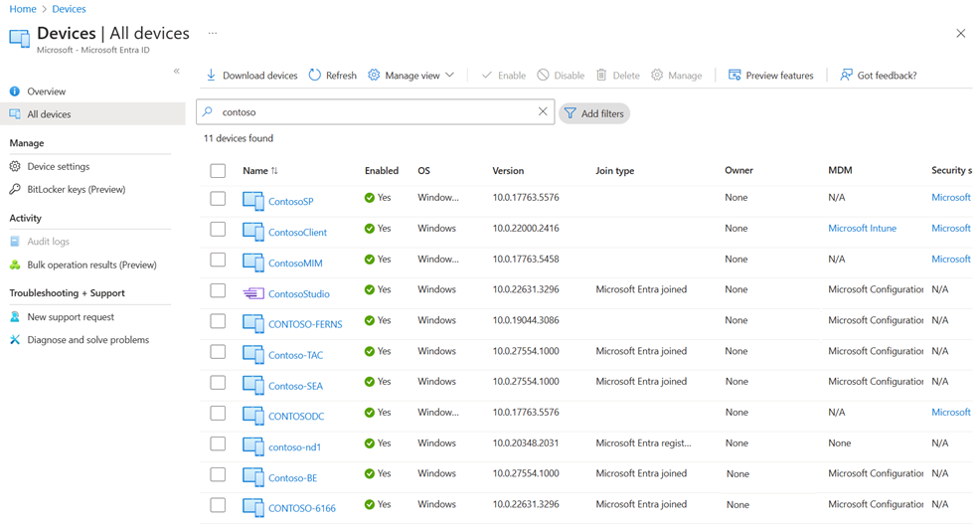Open Device settings gear in sidebar
The image size is (980, 528).
pyautogui.click(x=15, y=167)
